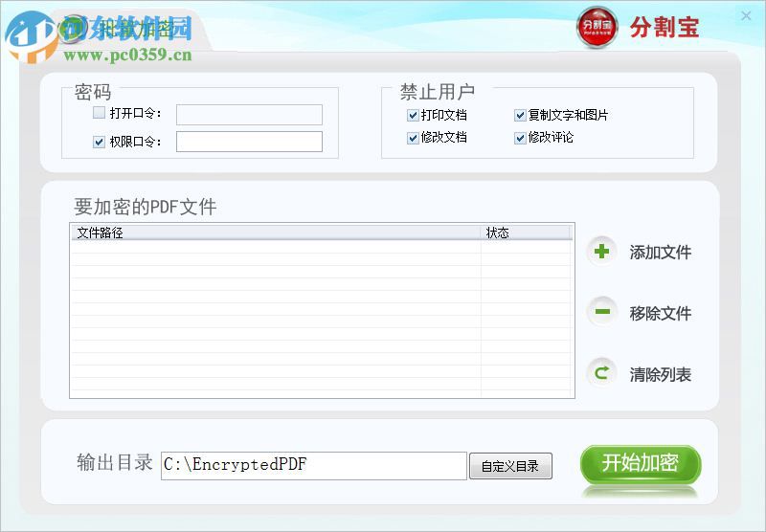Click the 添加文件 label
The height and width of the screenshot is (532, 766).
point(660,253)
